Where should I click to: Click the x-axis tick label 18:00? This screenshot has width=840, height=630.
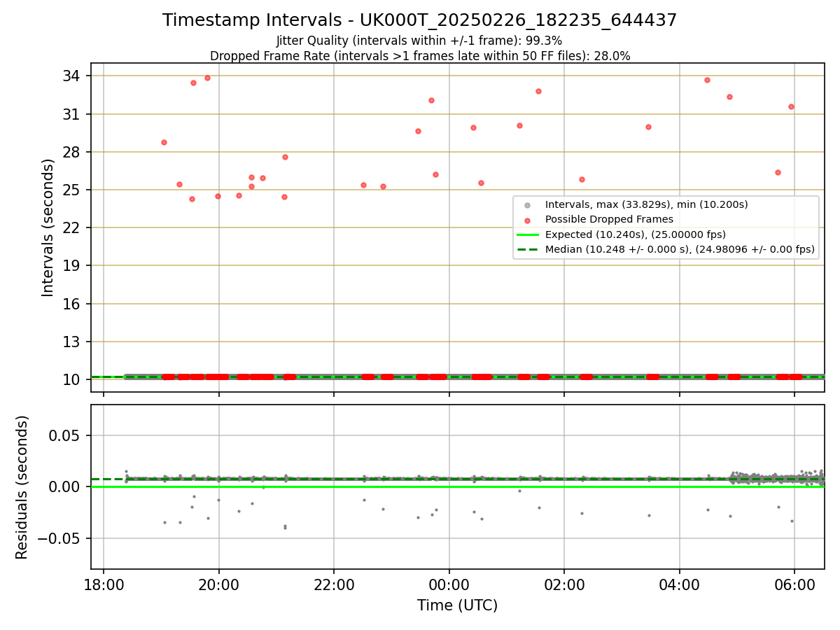[104, 585]
